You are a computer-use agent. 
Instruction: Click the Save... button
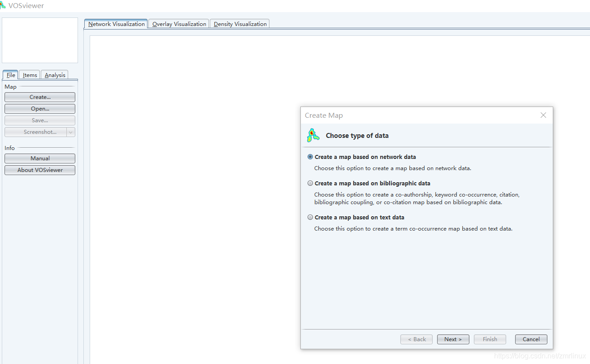tap(40, 120)
